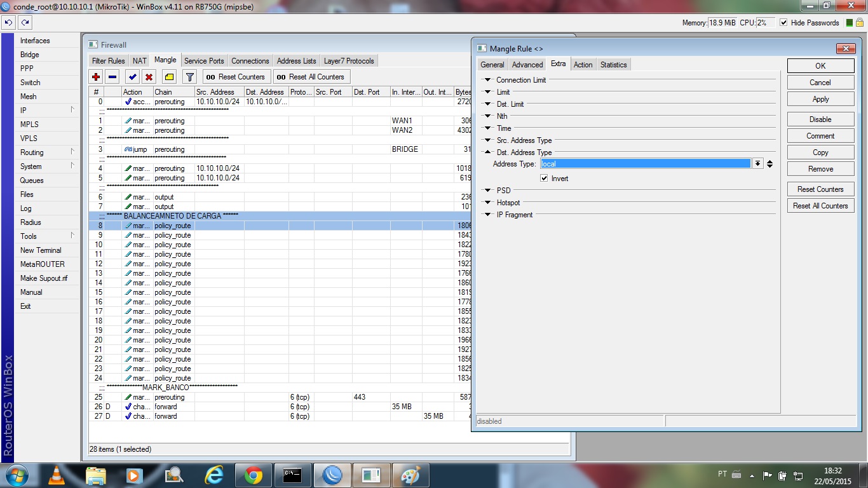
Task: Open the Windows Start menu
Action: (16, 475)
